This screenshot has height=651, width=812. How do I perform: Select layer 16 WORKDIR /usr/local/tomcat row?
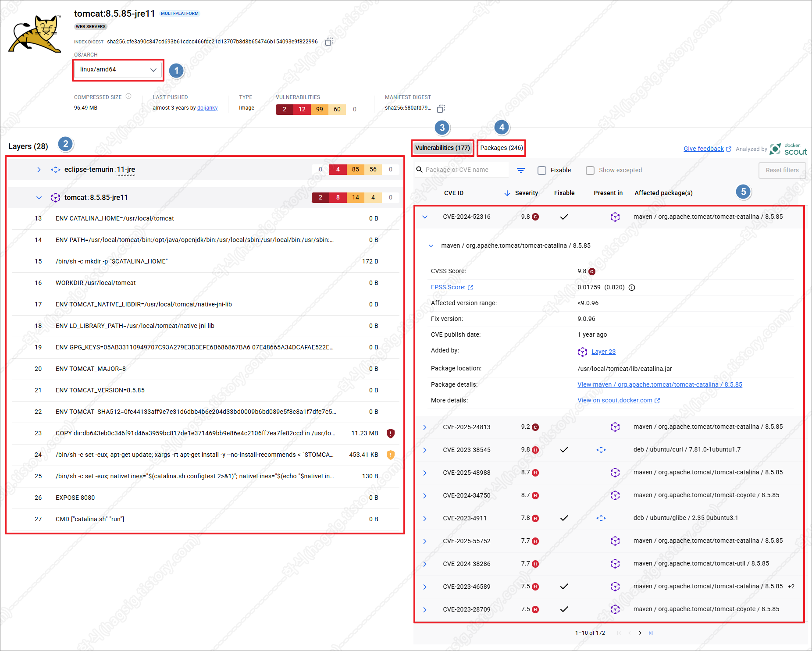(x=205, y=283)
